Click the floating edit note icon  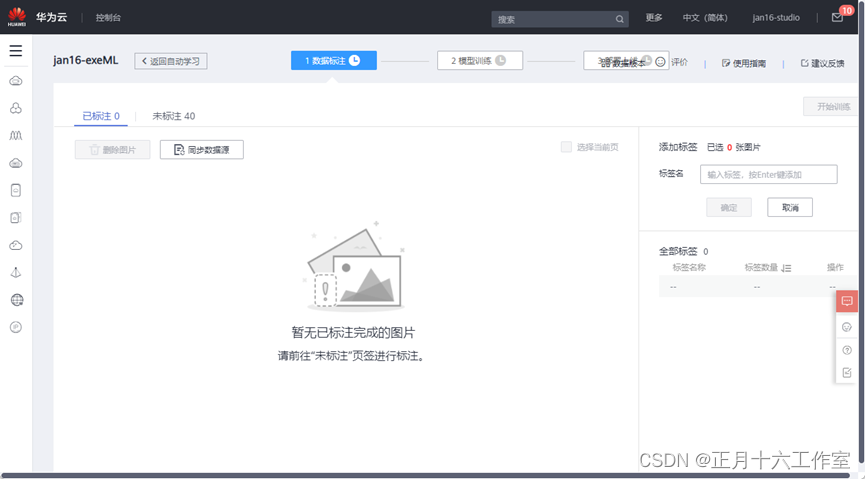[x=847, y=372]
